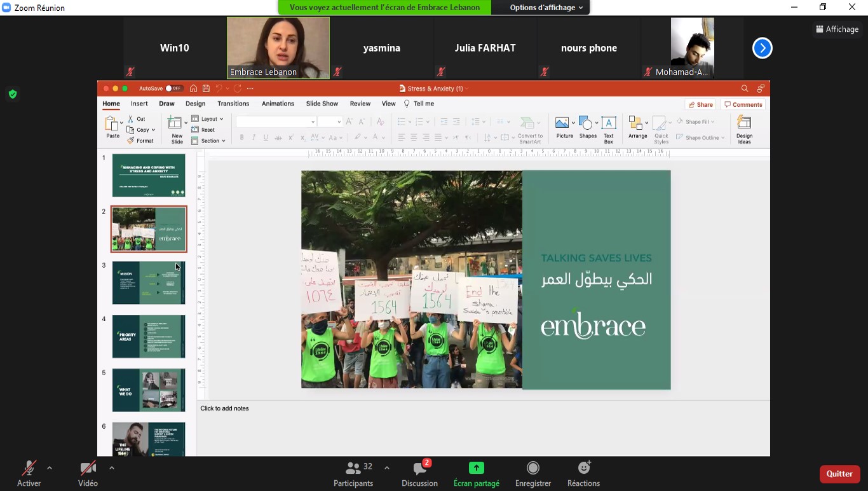Expand video options caret beside Vidéo
This screenshot has width=868, height=491.
click(x=112, y=468)
